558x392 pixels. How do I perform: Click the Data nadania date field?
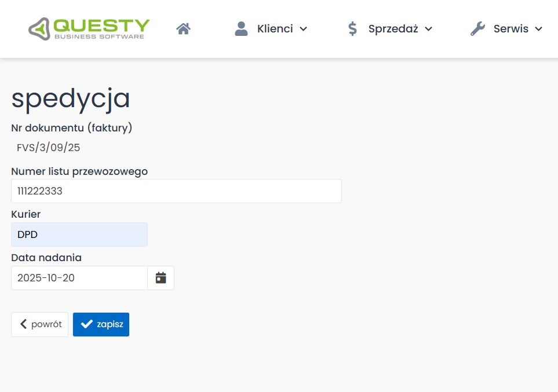(x=79, y=277)
